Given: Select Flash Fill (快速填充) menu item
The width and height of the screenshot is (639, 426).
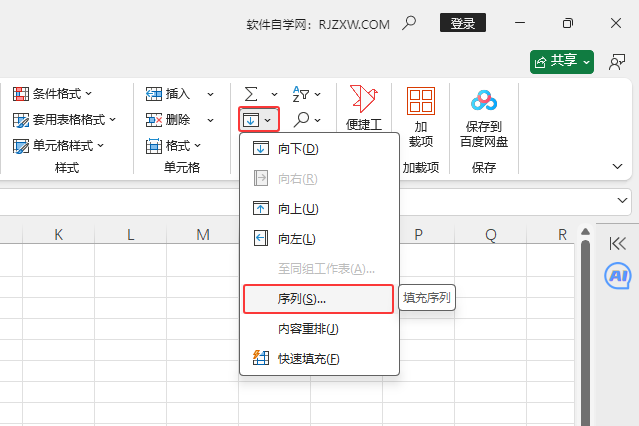Looking at the screenshot, I should pyautogui.click(x=308, y=359).
